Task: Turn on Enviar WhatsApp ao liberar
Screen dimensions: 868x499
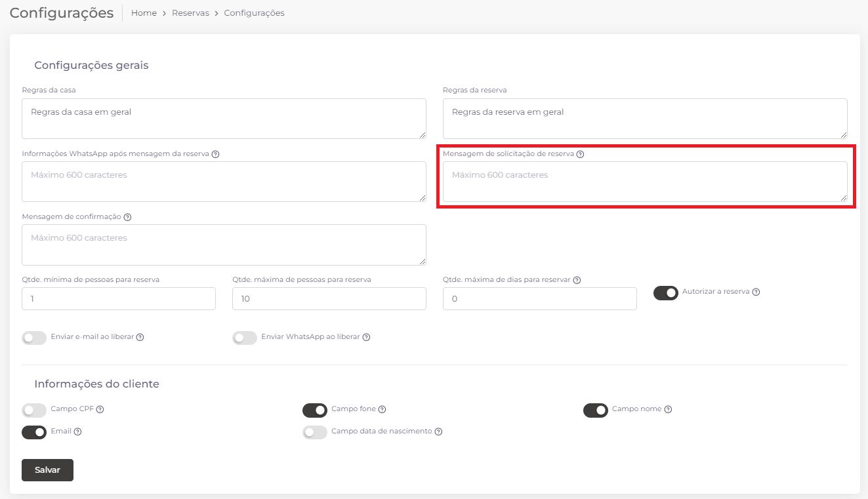Action: pos(245,338)
